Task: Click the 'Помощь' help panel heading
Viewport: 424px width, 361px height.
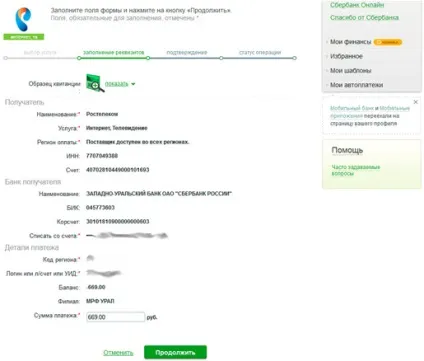Action: 347,150
